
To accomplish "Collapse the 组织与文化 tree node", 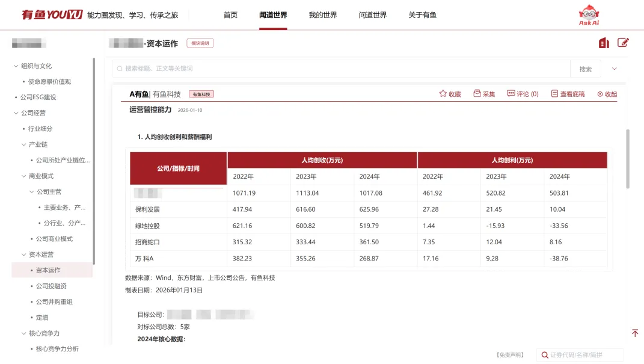I will (16, 66).
